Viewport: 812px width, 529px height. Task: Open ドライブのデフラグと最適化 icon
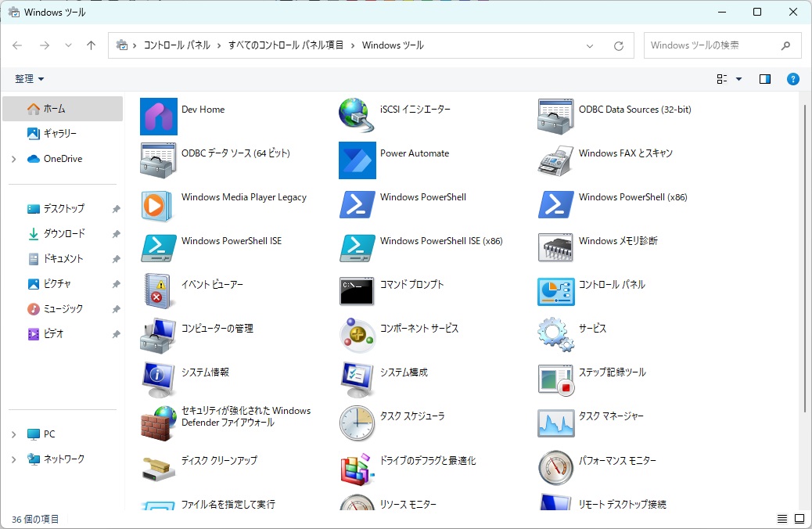coord(357,469)
